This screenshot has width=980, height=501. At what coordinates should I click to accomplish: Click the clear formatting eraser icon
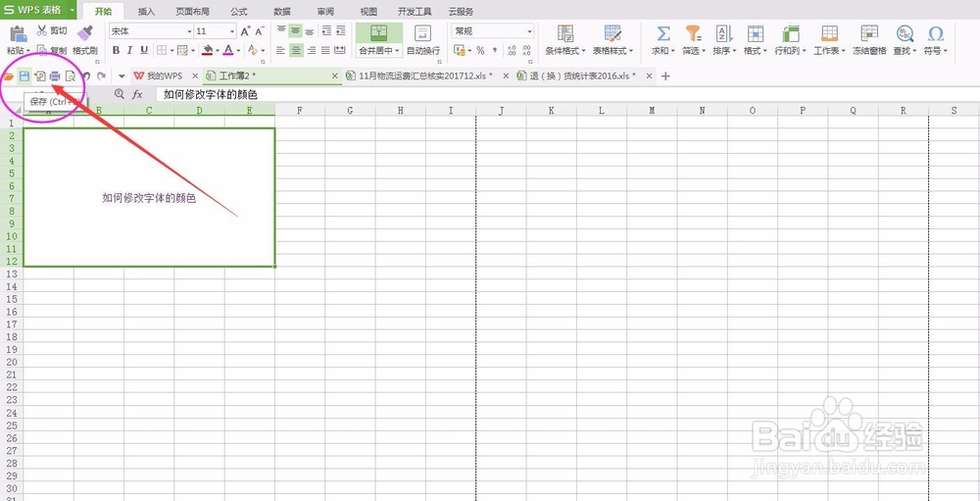pos(252,50)
